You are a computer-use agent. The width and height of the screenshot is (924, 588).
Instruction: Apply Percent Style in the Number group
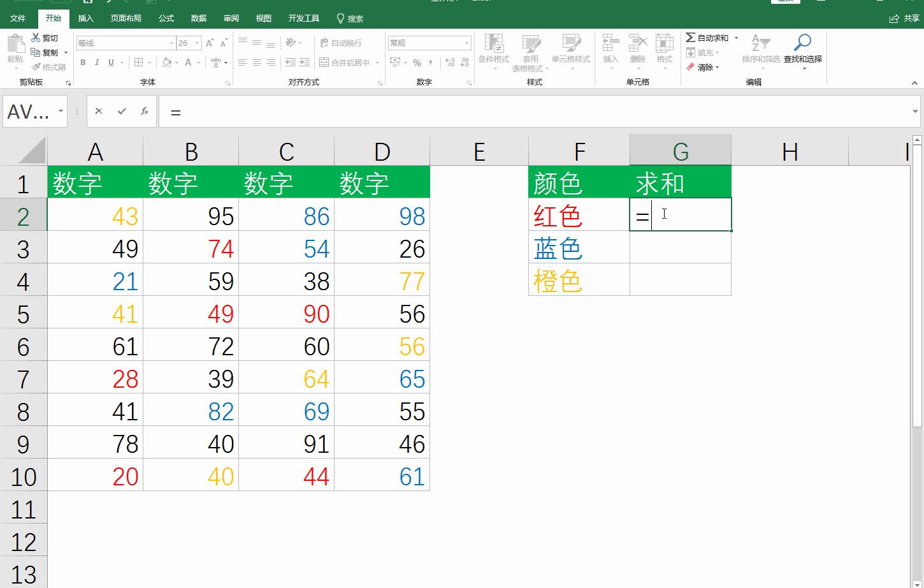pyautogui.click(x=416, y=63)
